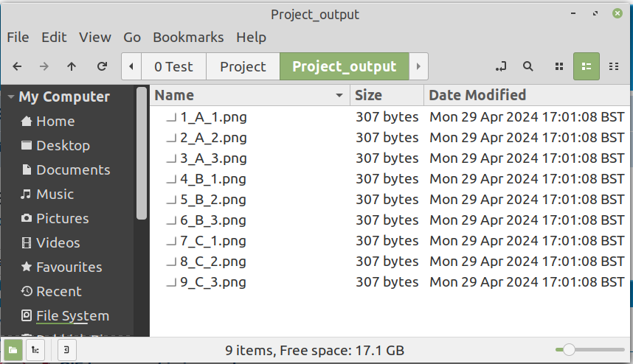The image size is (633, 364).
Task: Go up to the parent folder
Action: tap(72, 66)
